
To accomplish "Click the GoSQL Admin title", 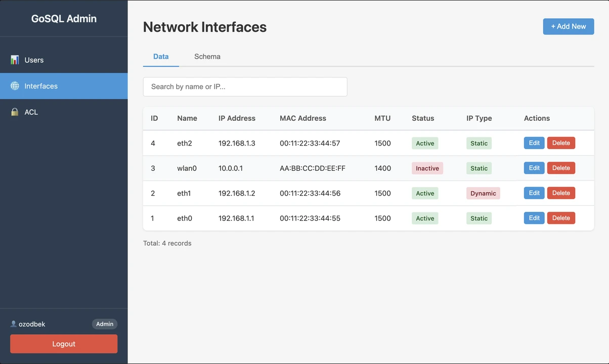I will coord(64,19).
